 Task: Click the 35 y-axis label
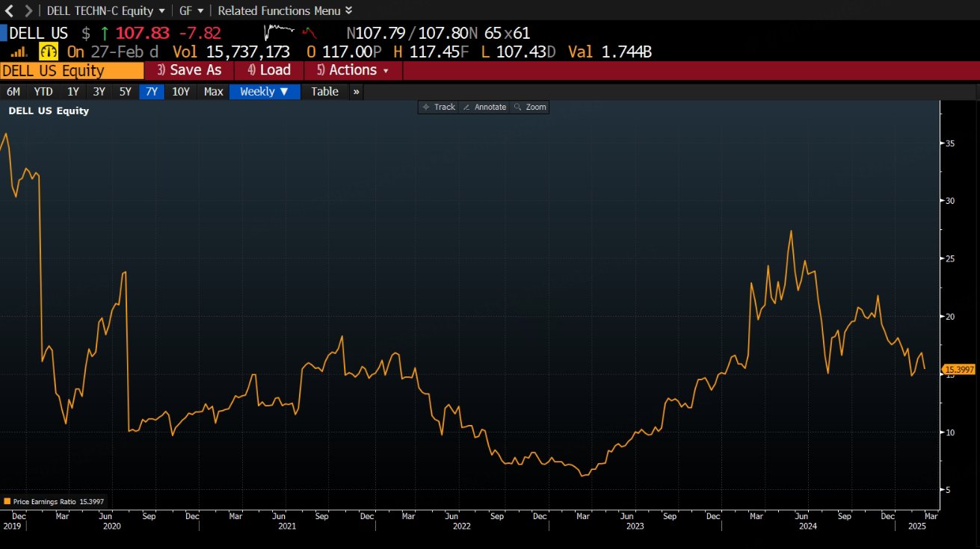(952, 143)
